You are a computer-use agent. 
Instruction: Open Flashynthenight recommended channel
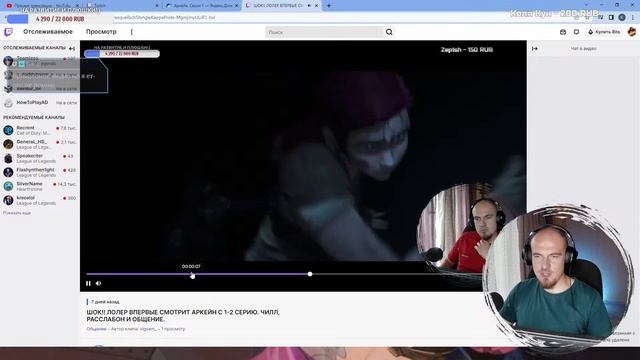40,172
